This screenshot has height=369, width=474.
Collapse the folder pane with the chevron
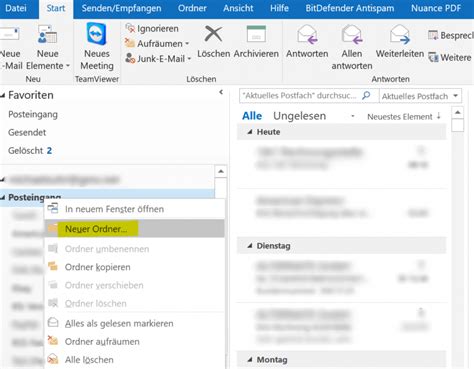pyautogui.click(x=221, y=92)
